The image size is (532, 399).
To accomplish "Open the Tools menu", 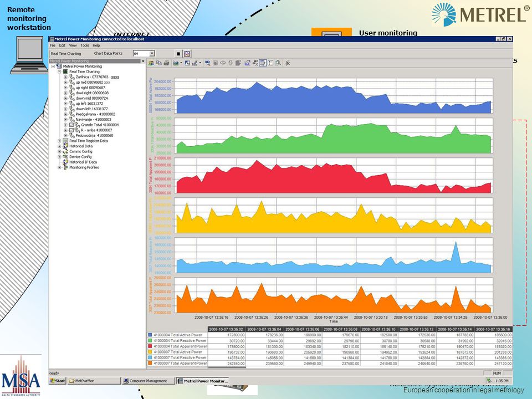I will point(84,45).
